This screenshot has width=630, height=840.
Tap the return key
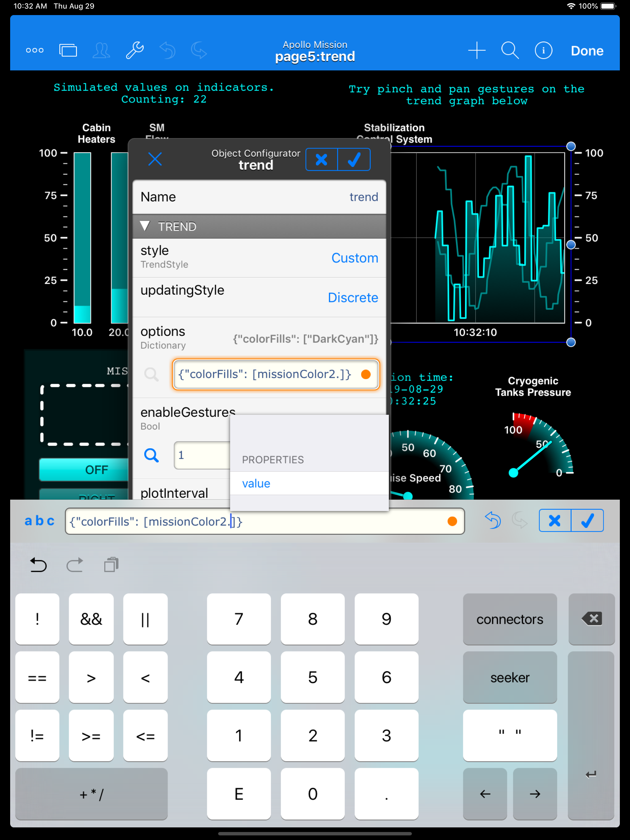[591, 736]
